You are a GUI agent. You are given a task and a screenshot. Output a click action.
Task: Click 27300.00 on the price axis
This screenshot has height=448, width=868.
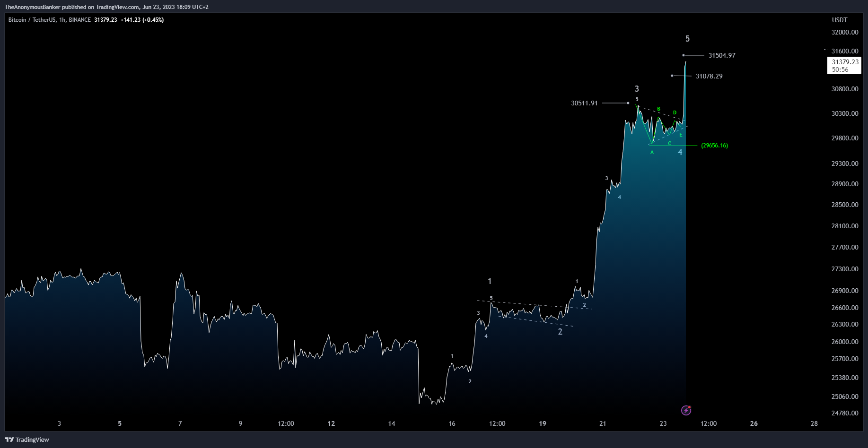click(x=844, y=269)
